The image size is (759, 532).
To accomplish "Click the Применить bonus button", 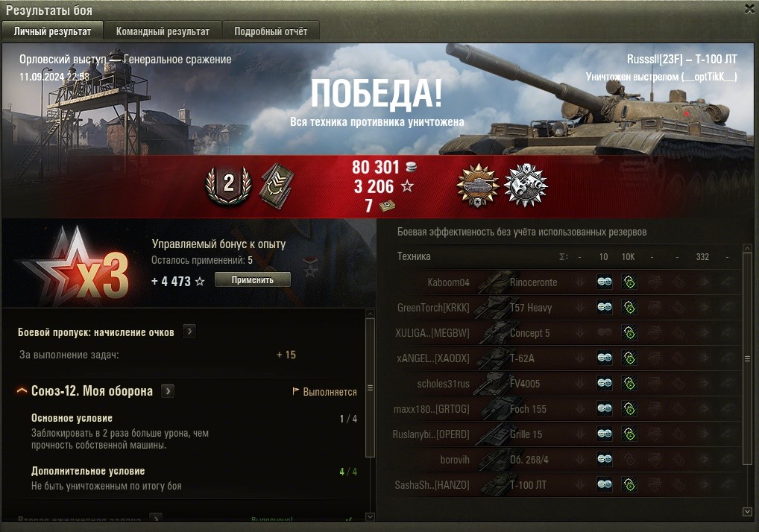I will (x=252, y=279).
